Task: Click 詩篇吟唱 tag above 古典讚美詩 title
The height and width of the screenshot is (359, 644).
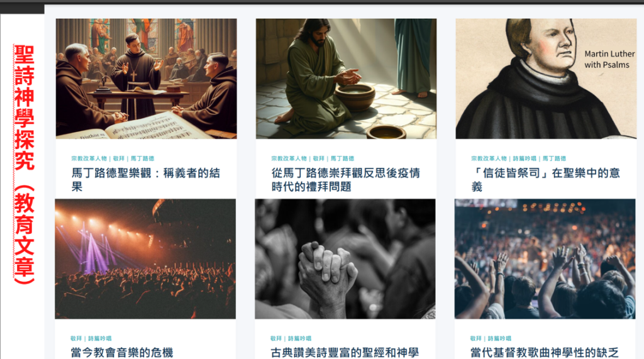Action: [x=300, y=338]
